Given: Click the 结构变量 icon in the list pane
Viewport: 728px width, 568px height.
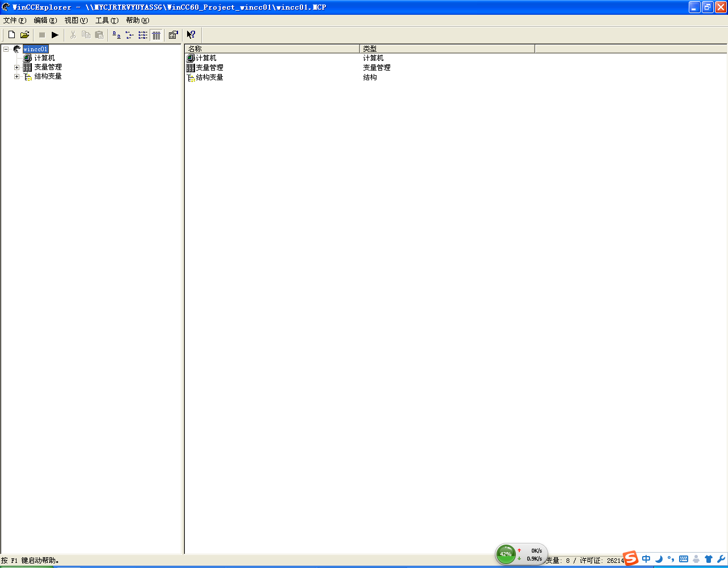Looking at the screenshot, I should coord(191,77).
